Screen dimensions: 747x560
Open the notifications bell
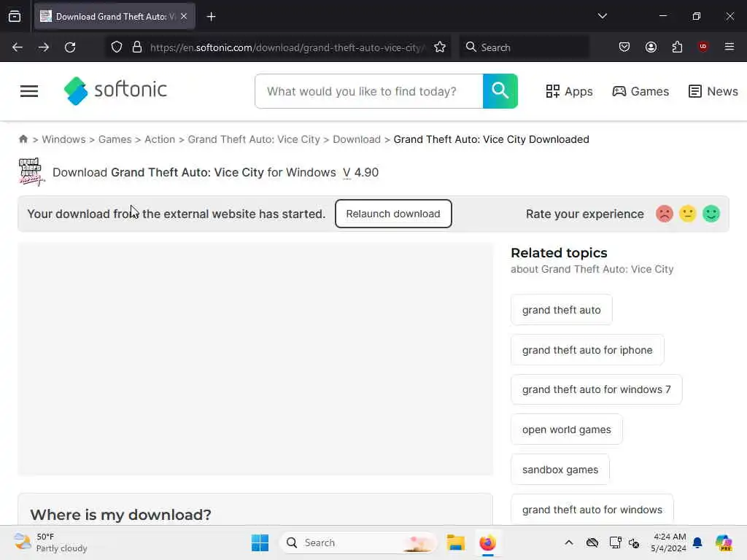pyautogui.click(x=697, y=542)
